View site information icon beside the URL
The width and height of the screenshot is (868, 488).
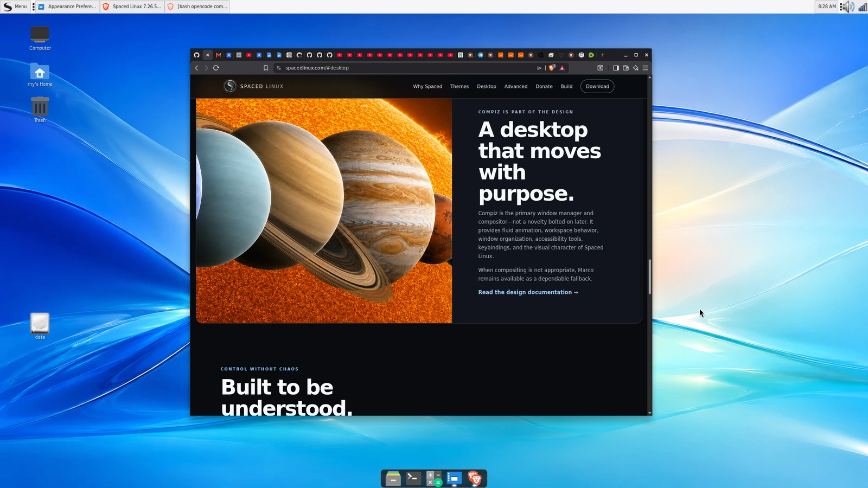point(279,68)
